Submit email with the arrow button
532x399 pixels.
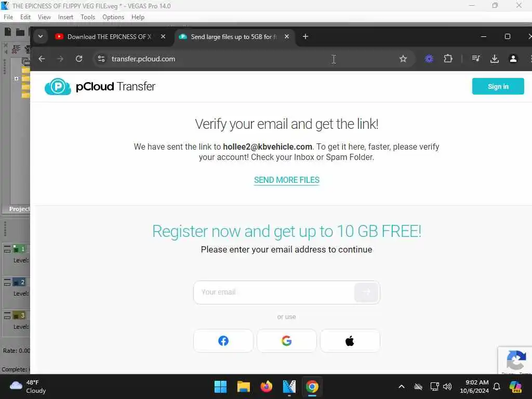click(366, 292)
